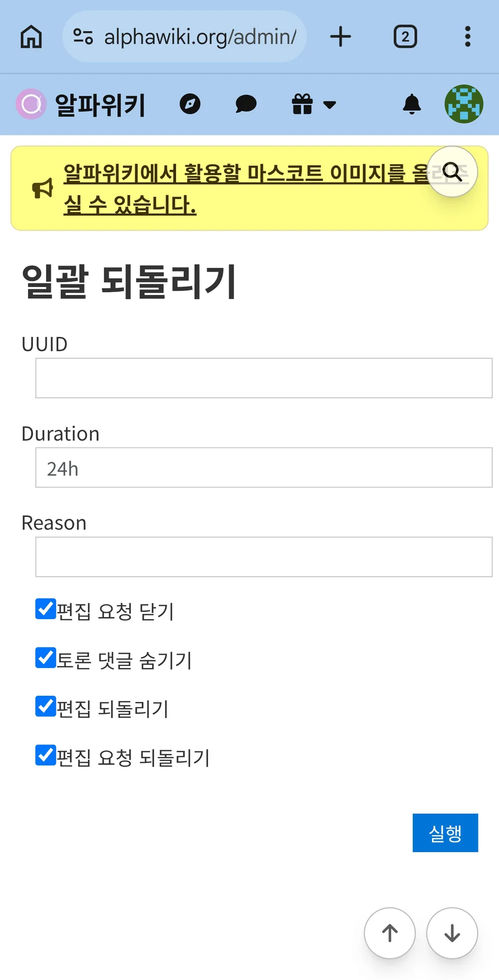Expand the gift menu dropdown arrow
499x980 pixels.
pos(330,105)
